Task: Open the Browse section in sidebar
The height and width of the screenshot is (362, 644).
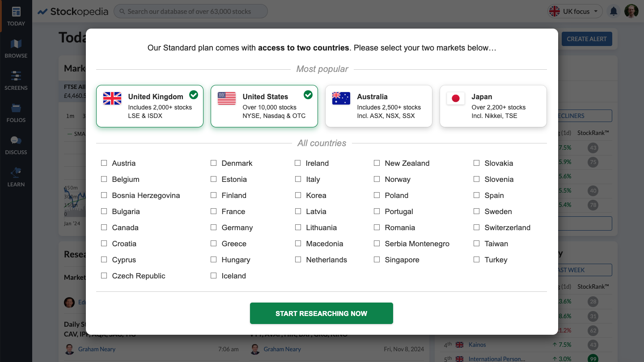Action: [x=16, y=48]
